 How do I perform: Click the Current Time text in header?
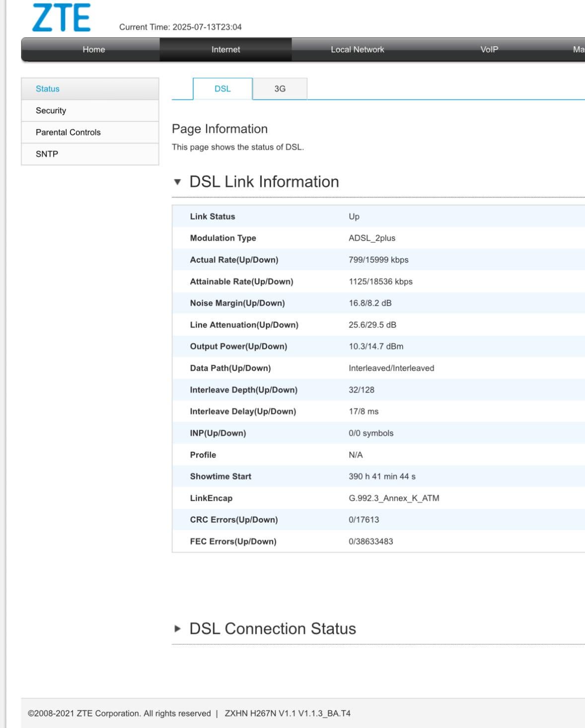(x=180, y=27)
